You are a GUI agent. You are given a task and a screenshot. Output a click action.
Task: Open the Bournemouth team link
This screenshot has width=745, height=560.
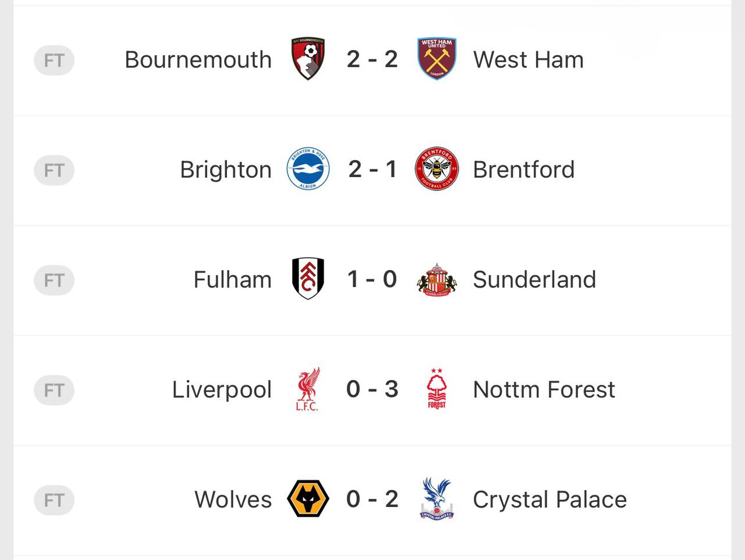[198, 59]
